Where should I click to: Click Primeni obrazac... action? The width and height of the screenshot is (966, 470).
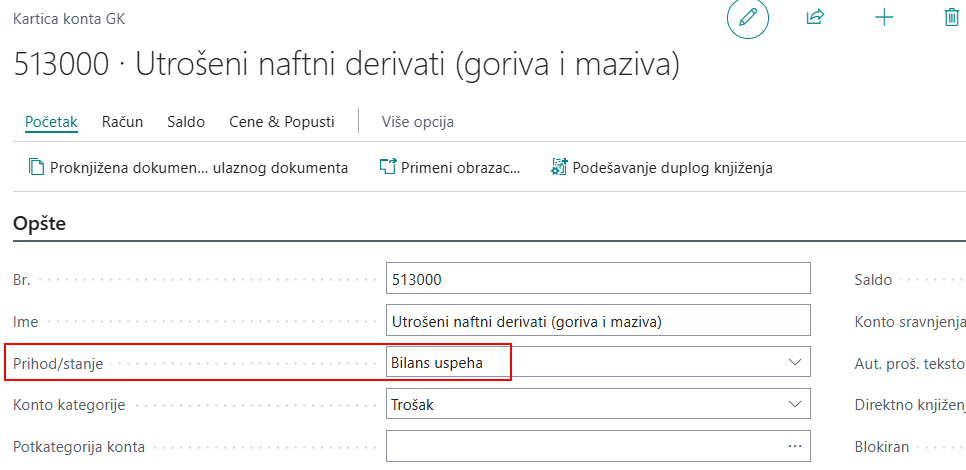click(x=450, y=167)
